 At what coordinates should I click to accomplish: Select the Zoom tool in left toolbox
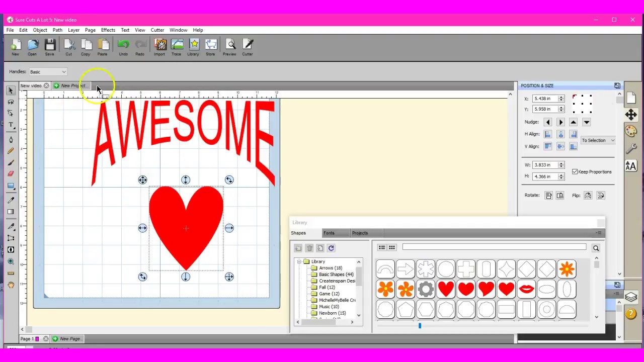(x=11, y=261)
